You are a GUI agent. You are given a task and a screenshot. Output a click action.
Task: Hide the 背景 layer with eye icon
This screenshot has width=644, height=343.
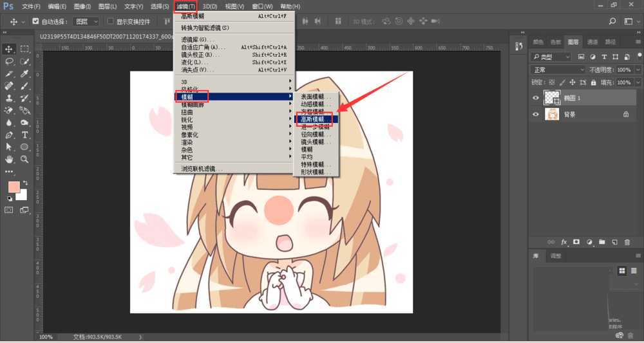click(535, 115)
